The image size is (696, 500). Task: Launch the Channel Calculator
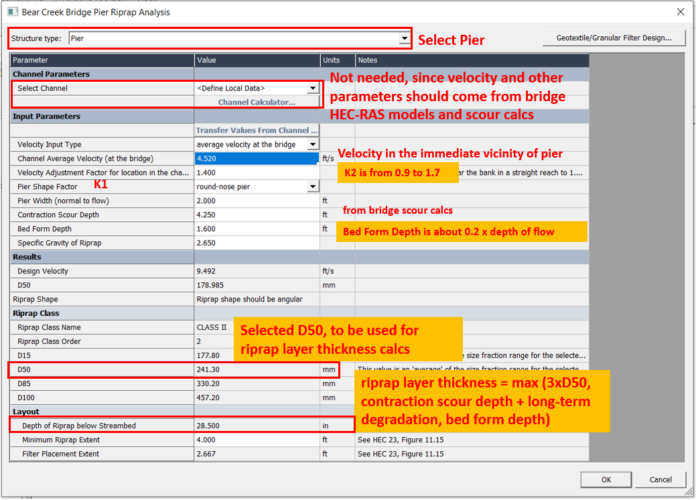tap(257, 102)
